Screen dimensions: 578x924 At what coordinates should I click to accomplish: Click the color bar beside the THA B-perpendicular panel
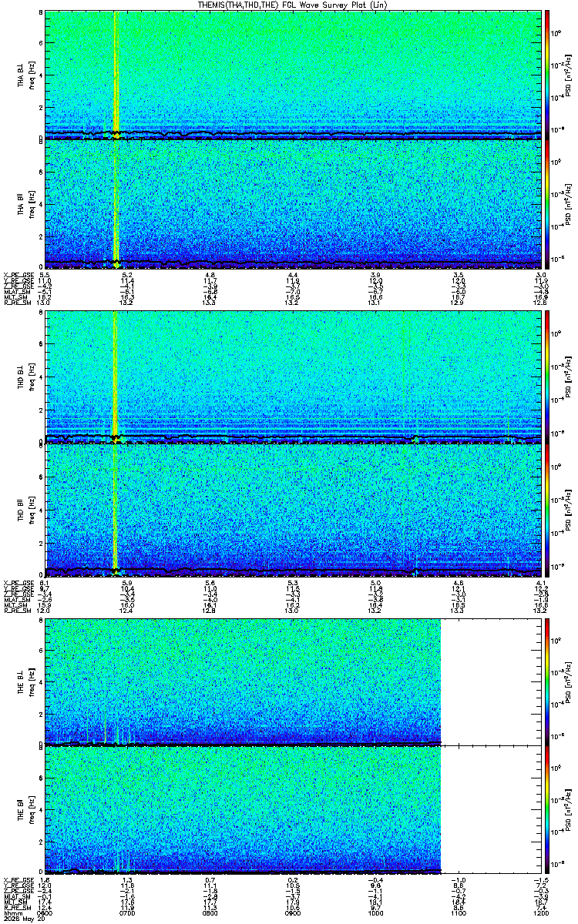(548, 74)
